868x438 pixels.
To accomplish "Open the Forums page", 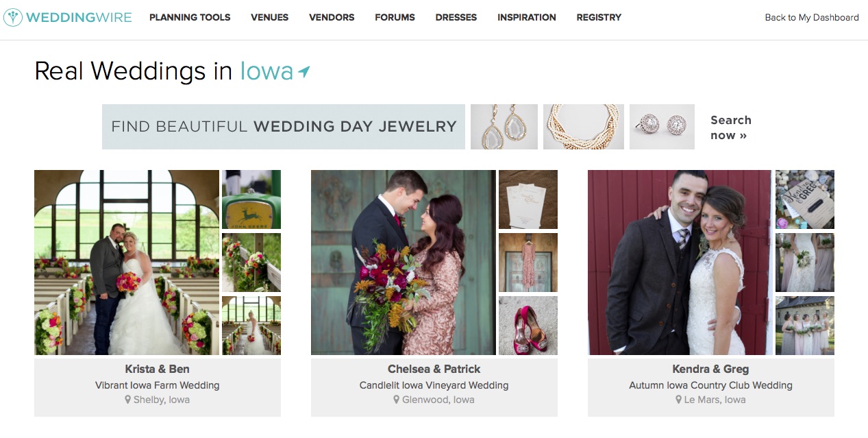I will click(x=395, y=17).
